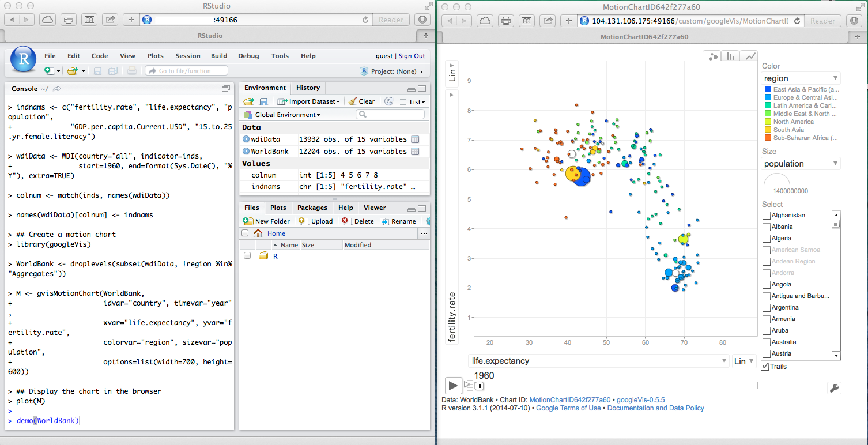Open the Size population dropdown

pyautogui.click(x=801, y=164)
